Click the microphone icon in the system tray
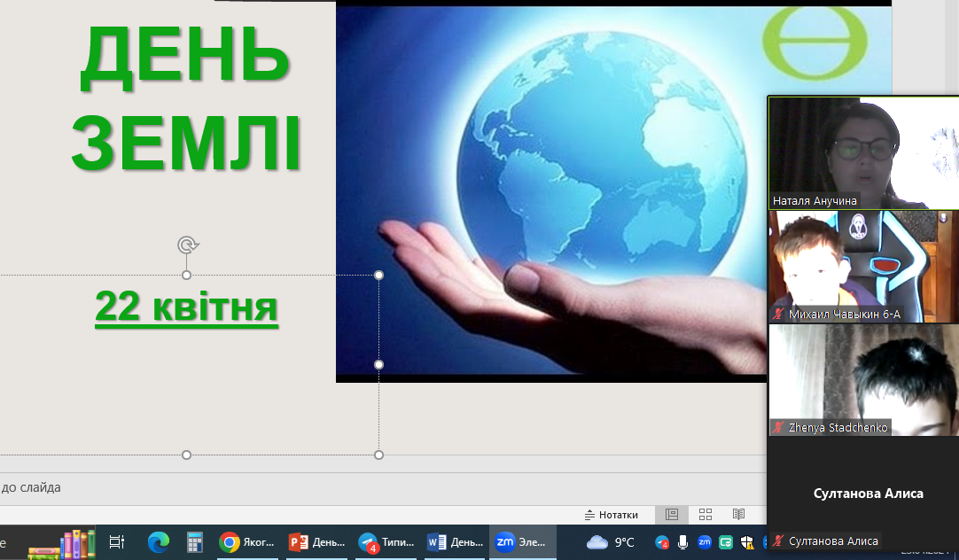The height and width of the screenshot is (560, 959). pyautogui.click(x=682, y=542)
